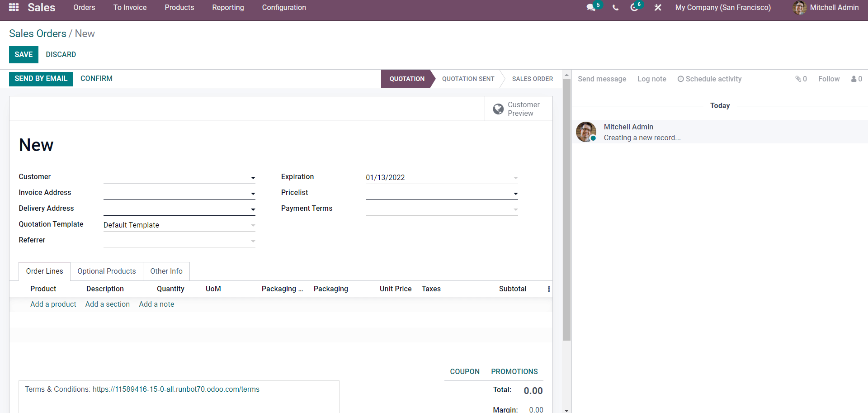Click the scrollbar up arrow
Screen dimensions: 868x413
coord(566,74)
